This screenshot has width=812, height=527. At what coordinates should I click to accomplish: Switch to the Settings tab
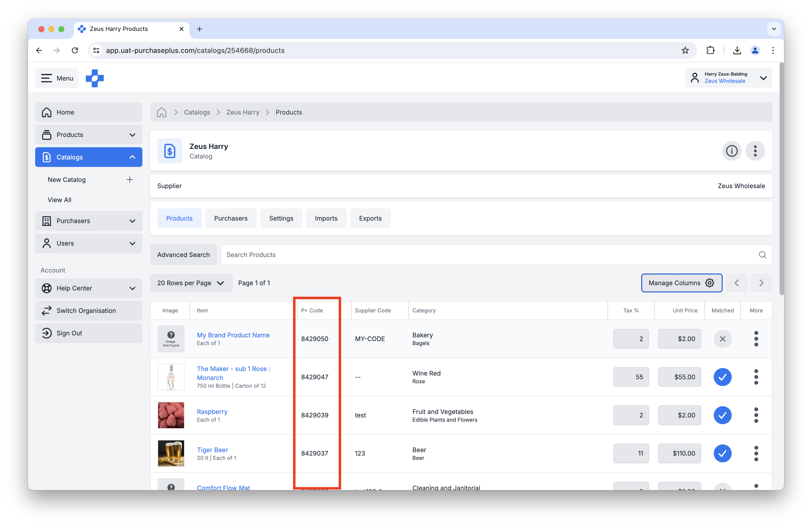coord(281,218)
